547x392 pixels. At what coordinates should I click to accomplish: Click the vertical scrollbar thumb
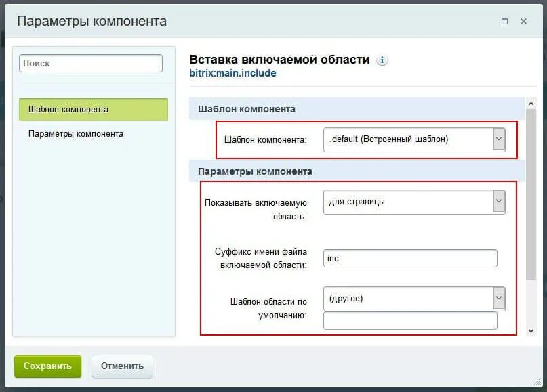point(531,194)
